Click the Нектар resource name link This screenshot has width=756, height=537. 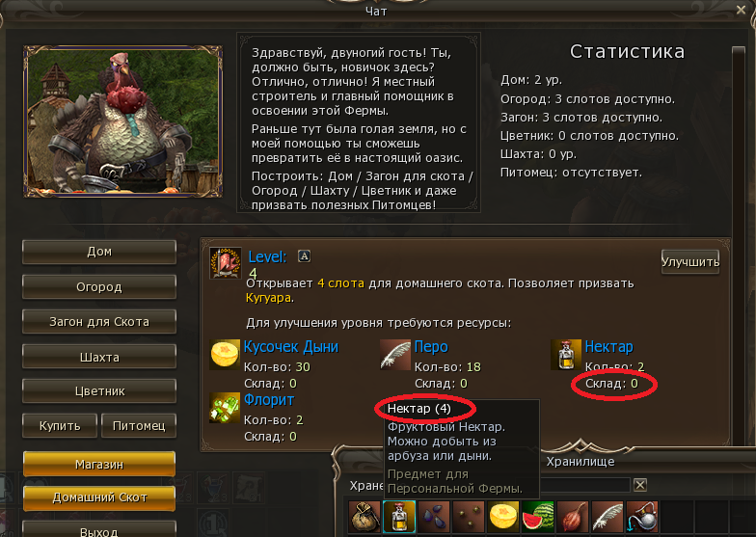(609, 347)
